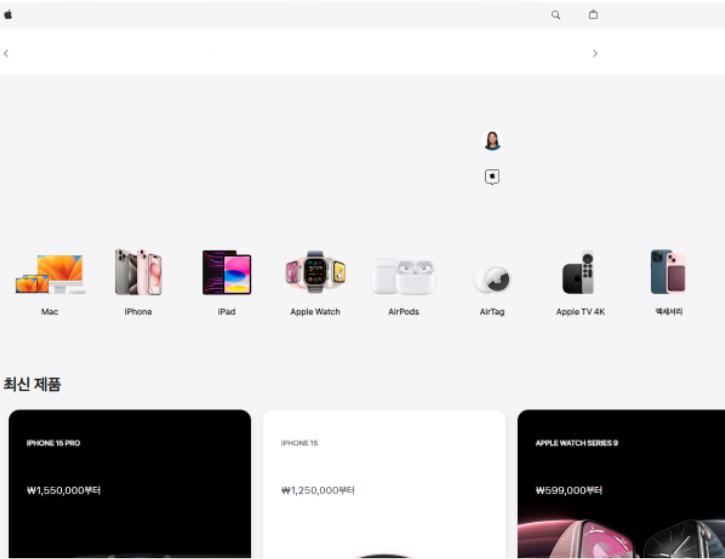Open the APPLE WATCH SERIES 9 card
Screen dimensions: 725x559
pos(621,484)
